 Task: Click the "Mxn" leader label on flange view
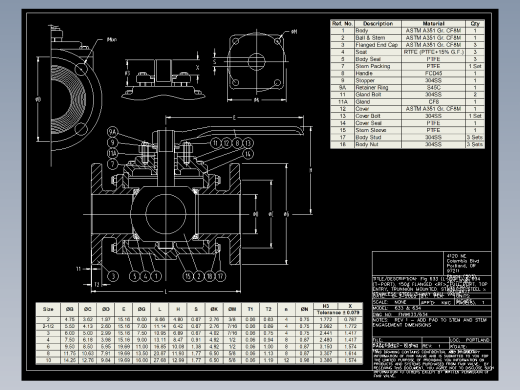point(112,40)
